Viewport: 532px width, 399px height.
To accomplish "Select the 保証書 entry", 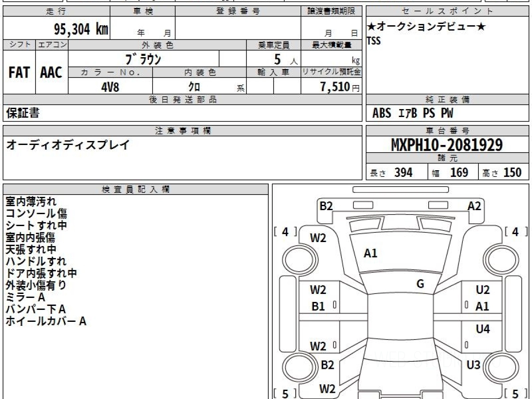I will 22,113.
